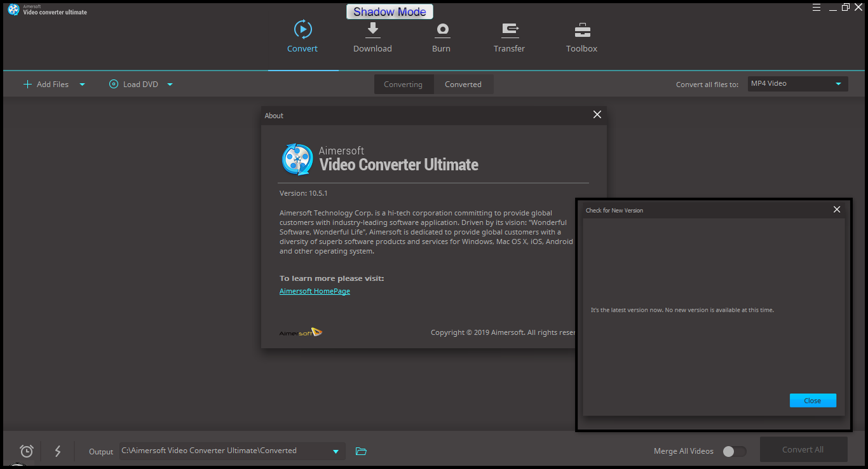Select the Converted tab

[x=463, y=85]
